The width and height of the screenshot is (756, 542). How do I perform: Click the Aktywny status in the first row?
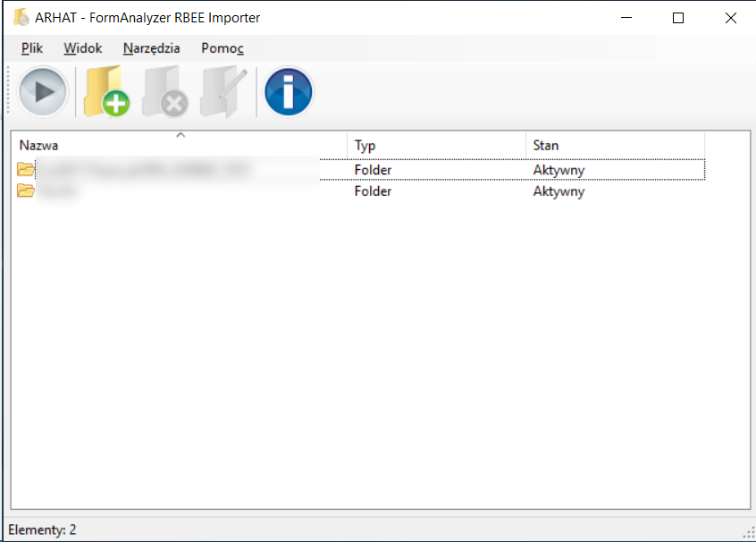559,170
